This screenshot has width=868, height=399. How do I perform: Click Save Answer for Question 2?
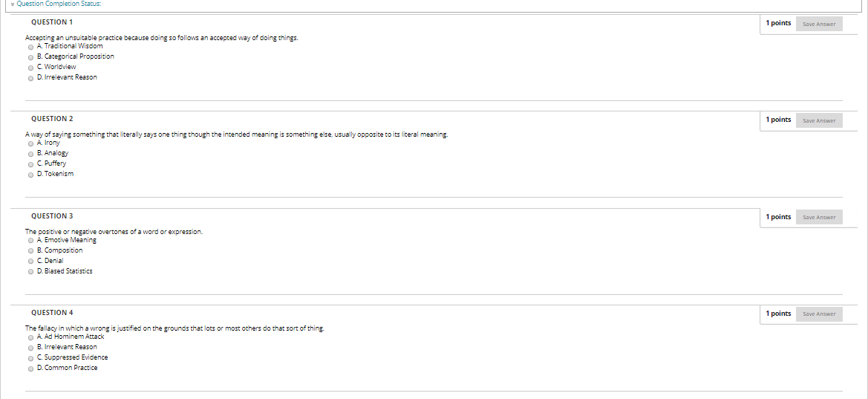[819, 120]
